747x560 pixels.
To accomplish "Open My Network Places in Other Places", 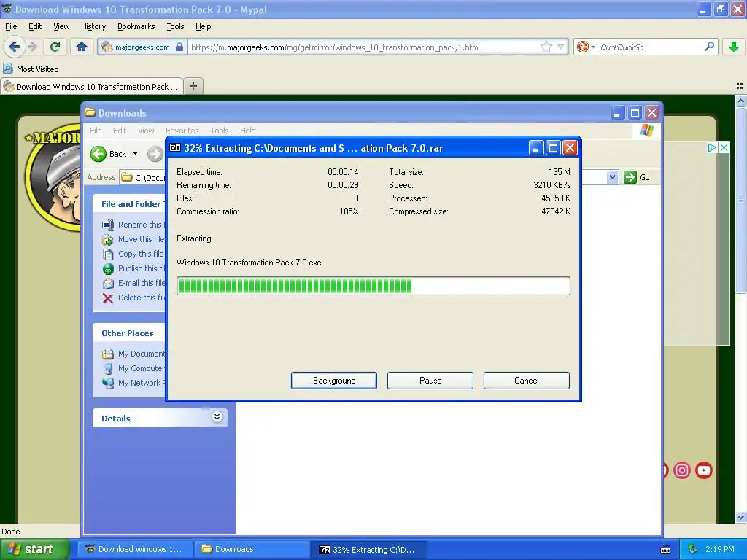I will 135,383.
